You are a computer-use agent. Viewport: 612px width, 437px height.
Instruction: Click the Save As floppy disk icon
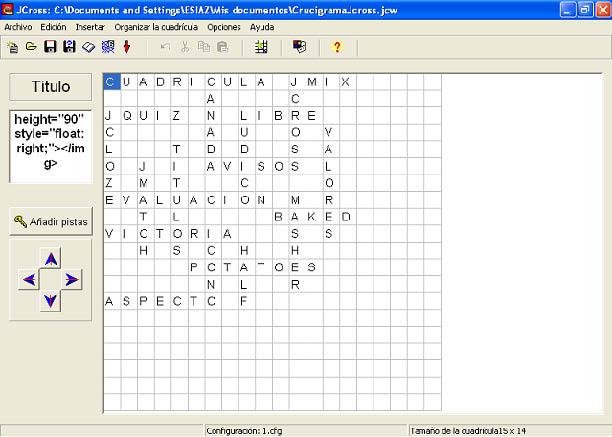[69, 47]
